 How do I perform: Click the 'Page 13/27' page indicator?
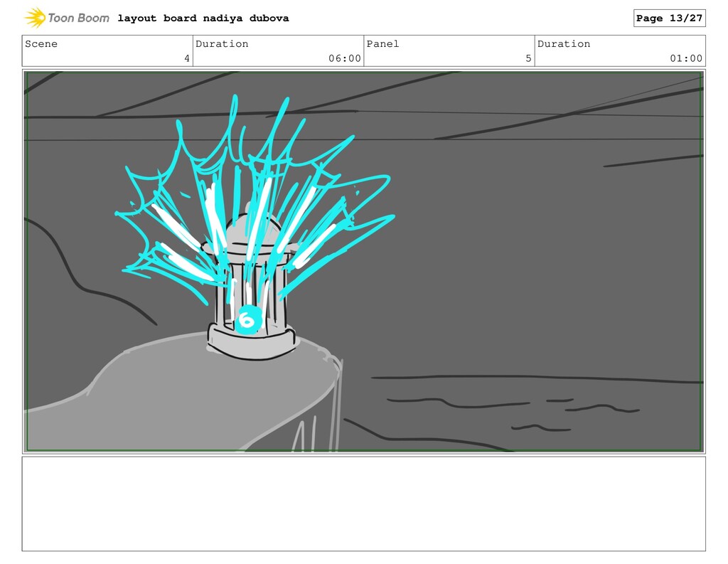(x=669, y=18)
